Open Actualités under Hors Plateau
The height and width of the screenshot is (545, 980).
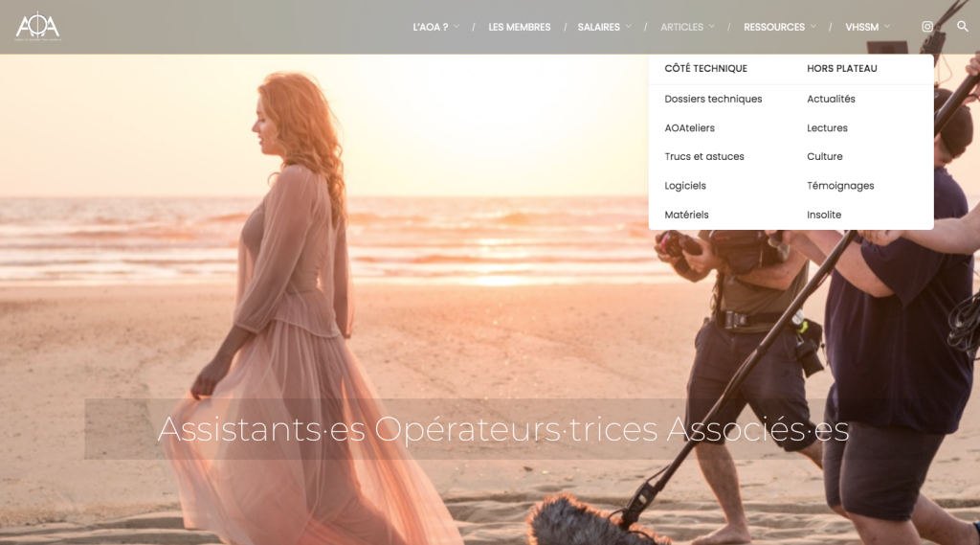(x=831, y=99)
